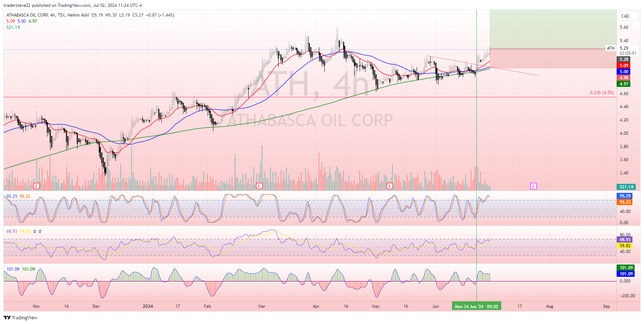Click the 521.1K volume legend value

13,27
